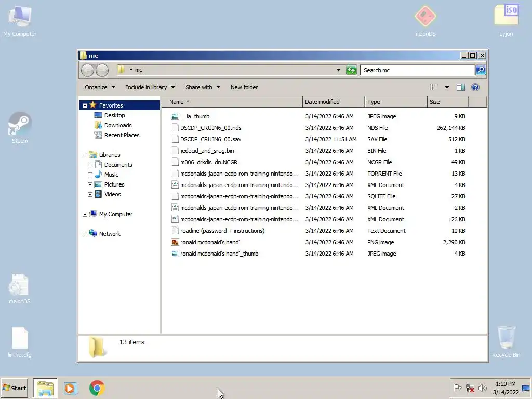Image resolution: width=532 pixels, height=399 pixels.
Task: Select the 126 KB XML Document row
Action: [318, 219]
